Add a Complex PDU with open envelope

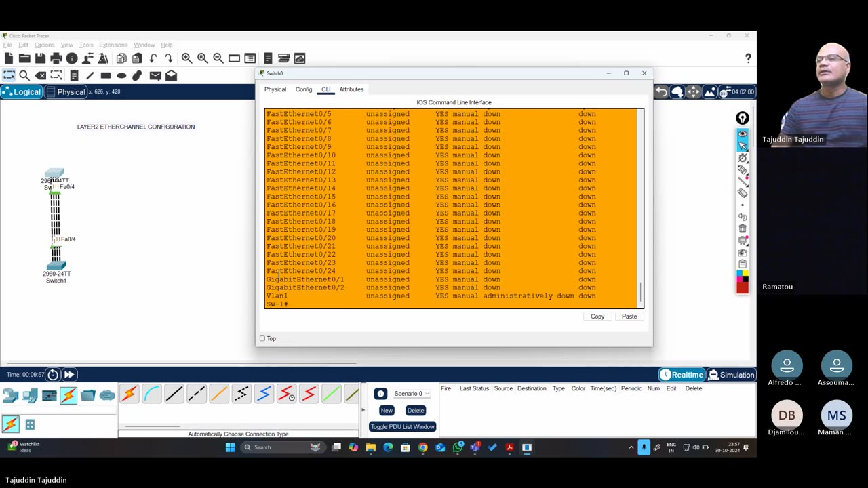coord(171,76)
